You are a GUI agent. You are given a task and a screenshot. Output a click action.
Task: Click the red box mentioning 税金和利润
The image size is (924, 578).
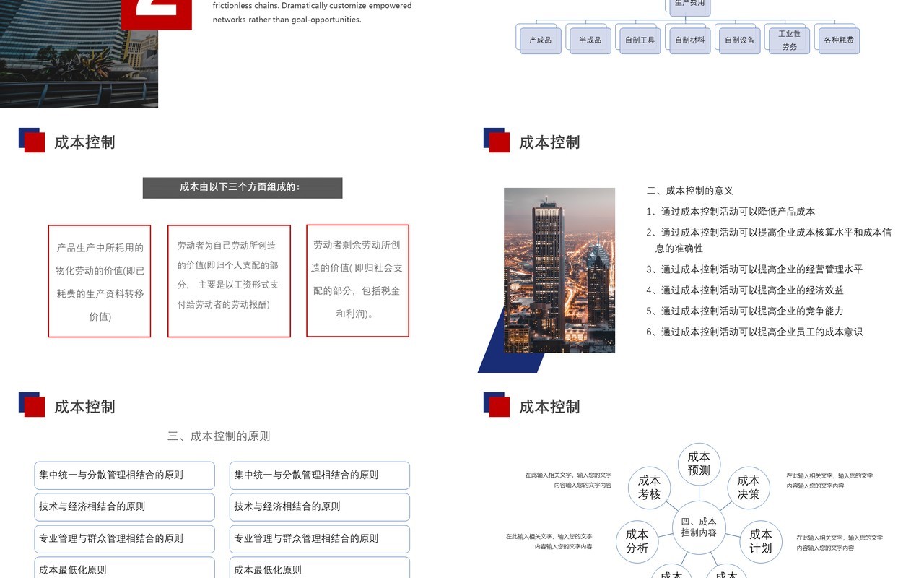(x=357, y=280)
